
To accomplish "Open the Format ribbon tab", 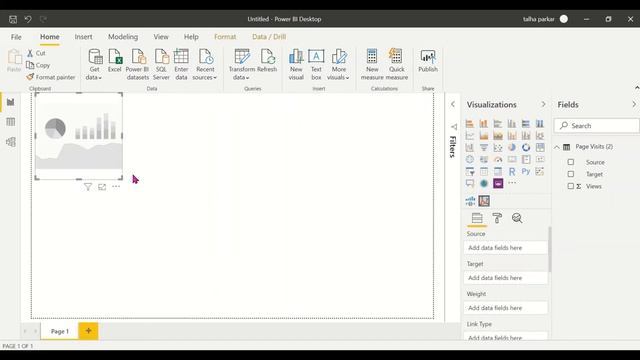I will 225,37.
